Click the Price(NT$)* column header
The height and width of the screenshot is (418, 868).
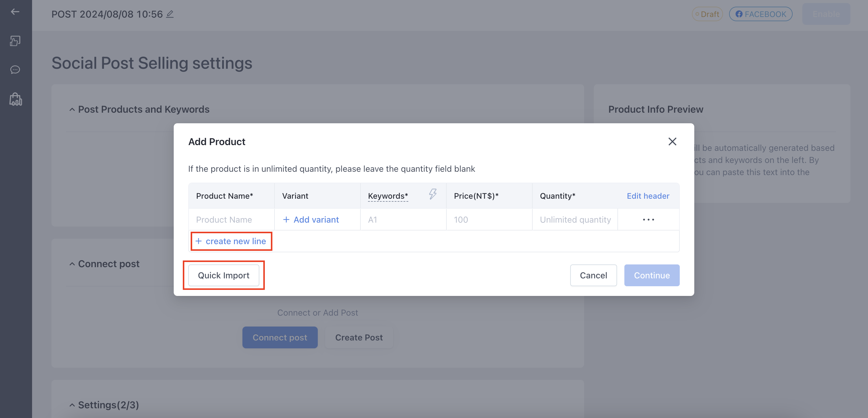pos(476,196)
